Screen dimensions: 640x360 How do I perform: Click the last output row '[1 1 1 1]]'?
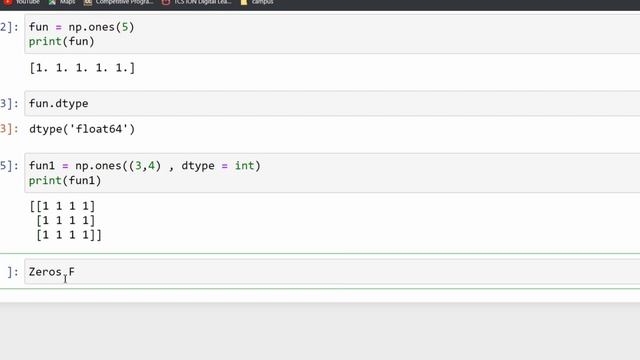tap(69, 235)
